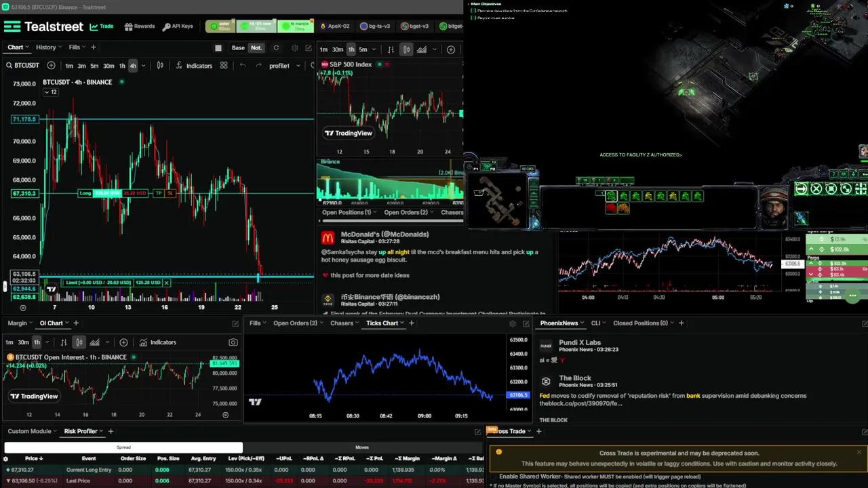Dismiss the Cross Trade experimental warning

pyautogui.click(x=859, y=452)
